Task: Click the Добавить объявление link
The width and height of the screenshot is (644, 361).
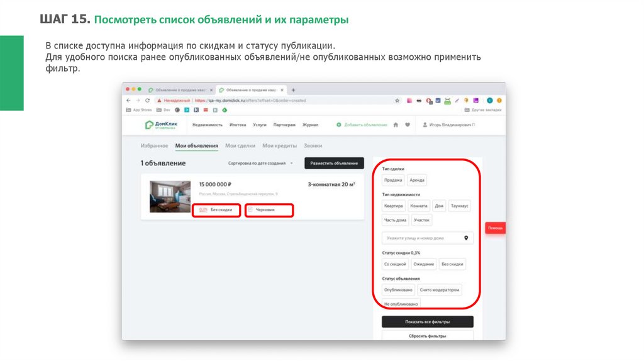Action: pyautogui.click(x=365, y=125)
